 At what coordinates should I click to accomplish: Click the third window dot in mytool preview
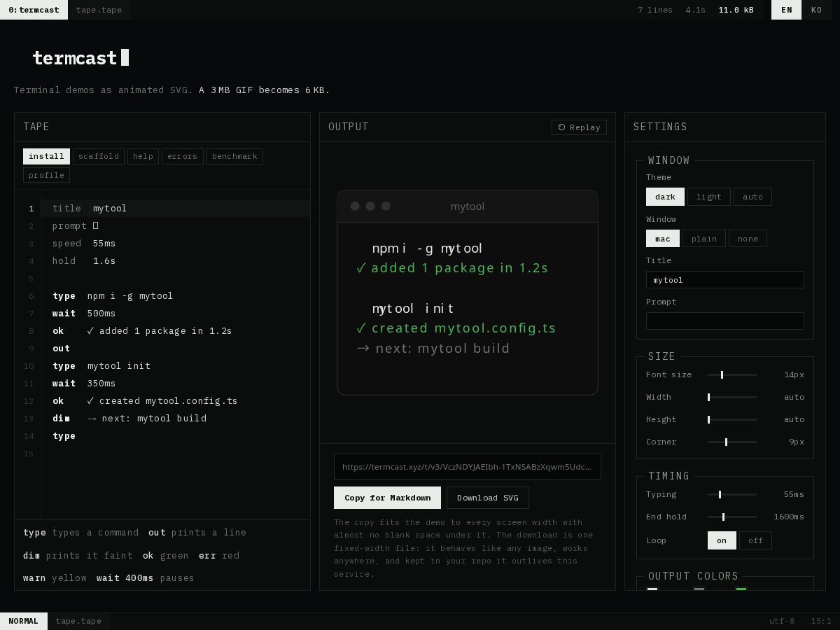386,206
